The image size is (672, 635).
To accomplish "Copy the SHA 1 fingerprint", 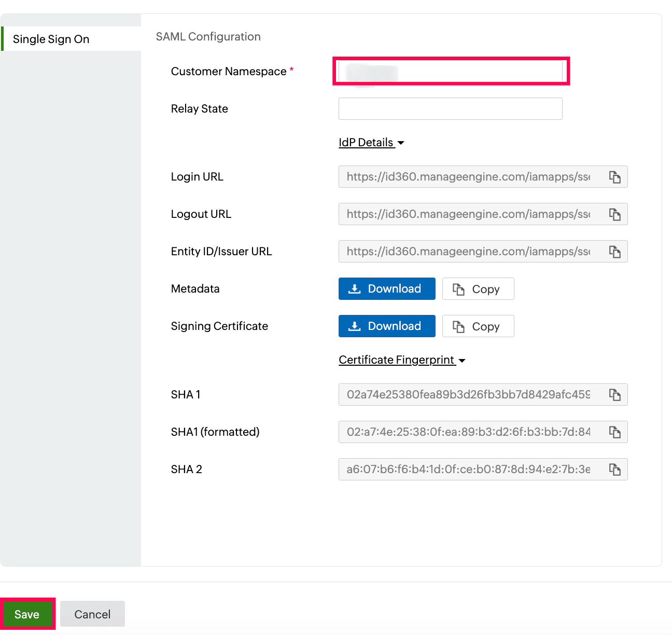I will pyautogui.click(x=615, y=395).
